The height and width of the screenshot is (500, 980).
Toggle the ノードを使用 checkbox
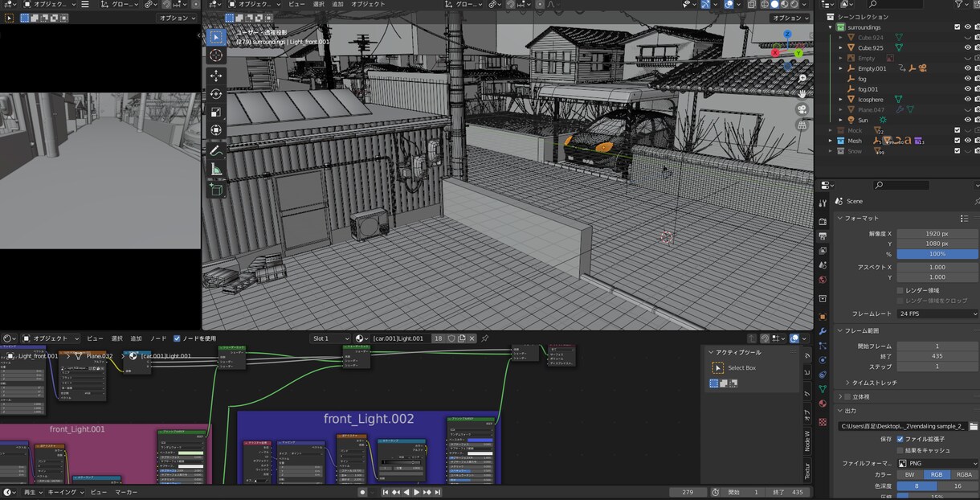coord(177,338)
